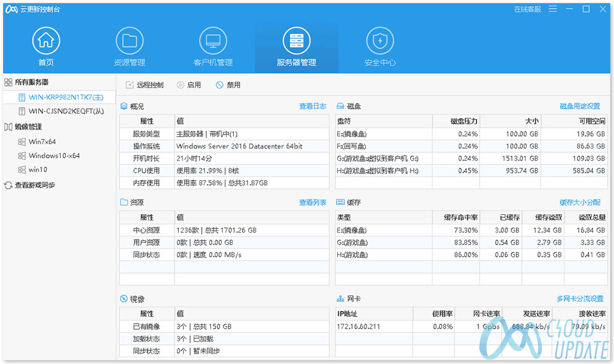Click the 发送速率 column header
Viewport: 614px width, 364px height.
pos(537,314)
